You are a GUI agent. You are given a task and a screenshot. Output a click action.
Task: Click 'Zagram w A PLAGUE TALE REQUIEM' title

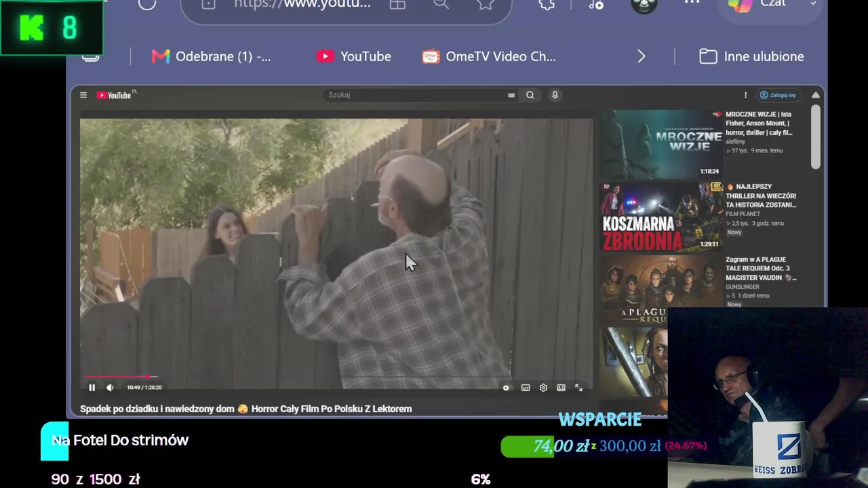[761, 268]
